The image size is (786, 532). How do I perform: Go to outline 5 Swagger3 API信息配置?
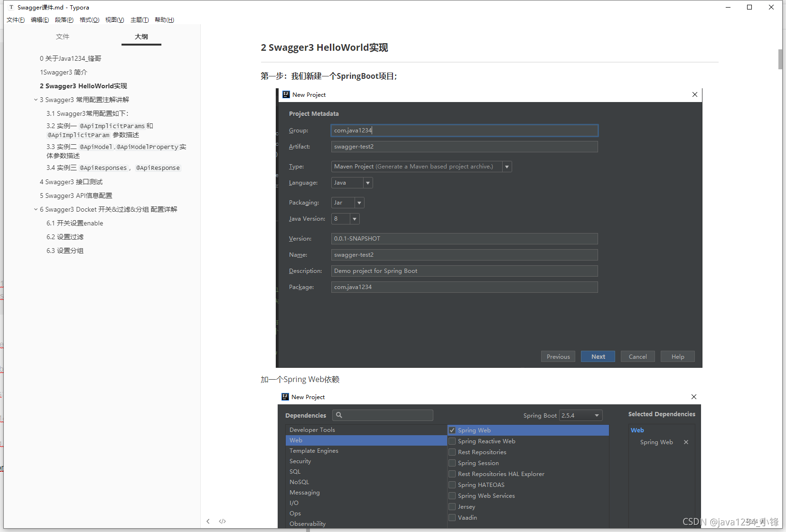coord(76,196)
